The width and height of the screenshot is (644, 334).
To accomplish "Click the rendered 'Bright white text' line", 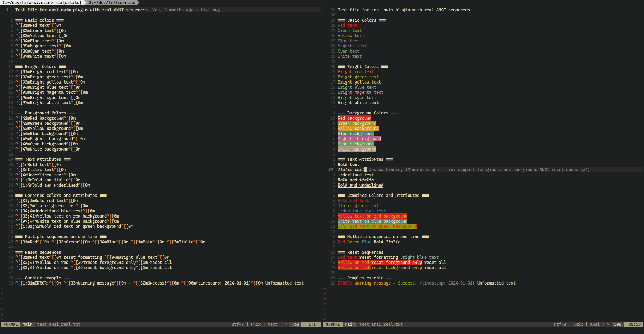I will pos(358,103).
